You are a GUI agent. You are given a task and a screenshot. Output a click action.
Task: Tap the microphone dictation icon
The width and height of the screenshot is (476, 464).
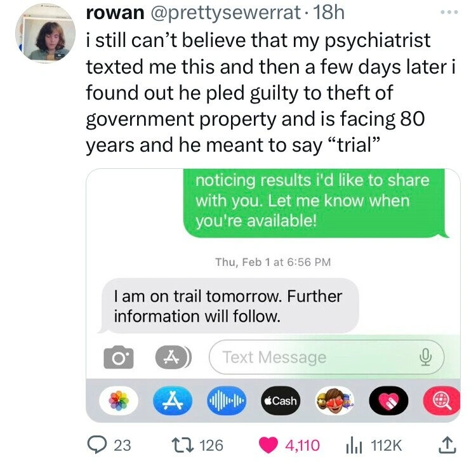coord(425,357)
